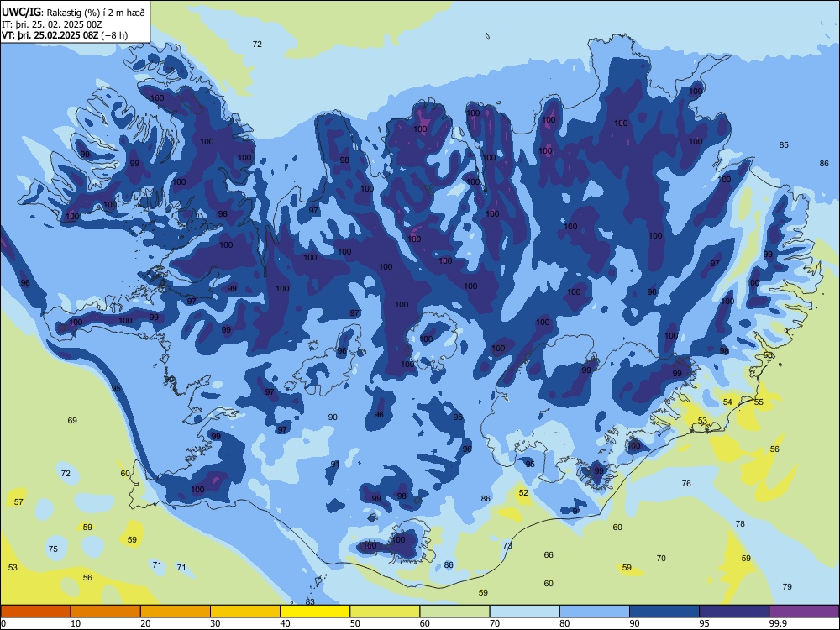Click the humidity value '57' in the yellow patch

(18, 502)
